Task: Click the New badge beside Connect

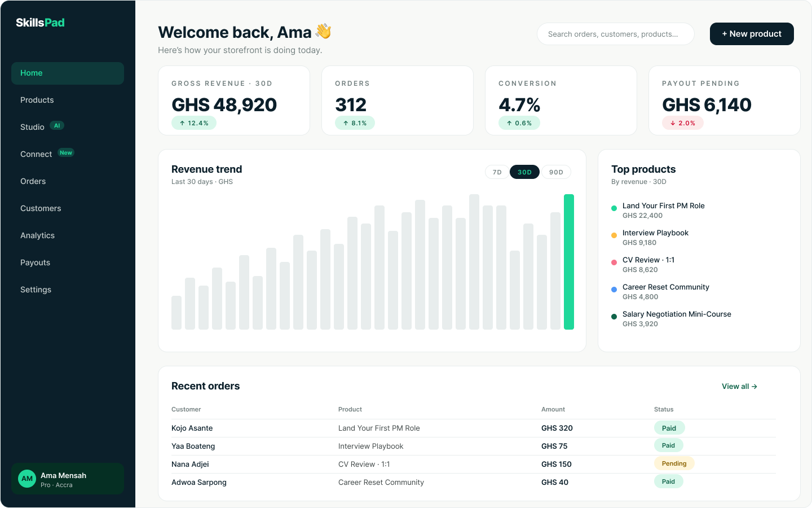Action: point(66,153)
